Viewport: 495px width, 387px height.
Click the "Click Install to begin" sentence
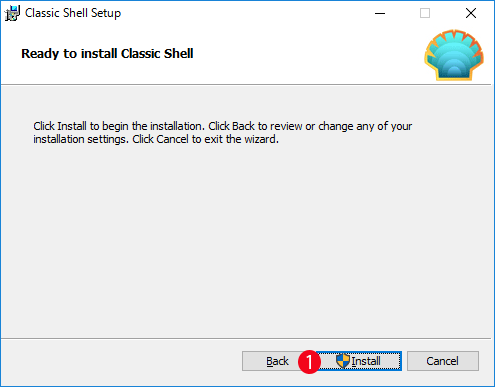point(119,126)
